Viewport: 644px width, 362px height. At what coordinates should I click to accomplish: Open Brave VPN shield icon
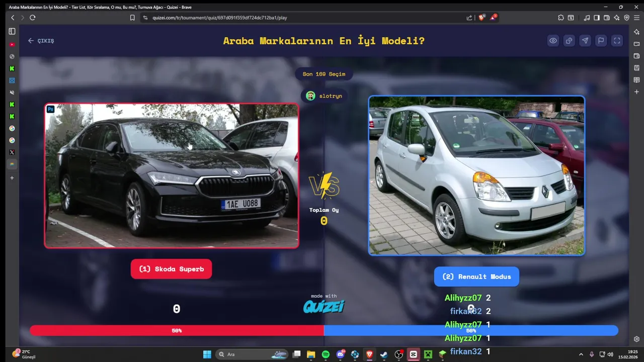tap(626, 18)
